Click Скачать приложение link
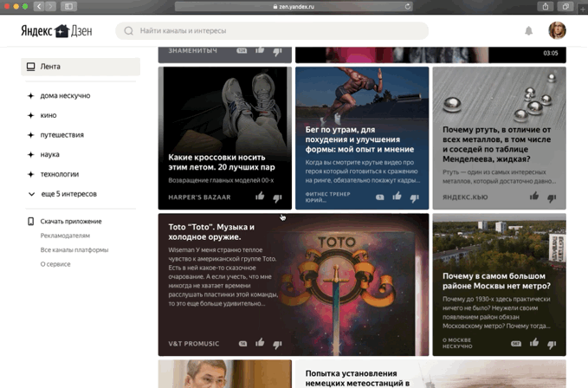 pos(71,221)
